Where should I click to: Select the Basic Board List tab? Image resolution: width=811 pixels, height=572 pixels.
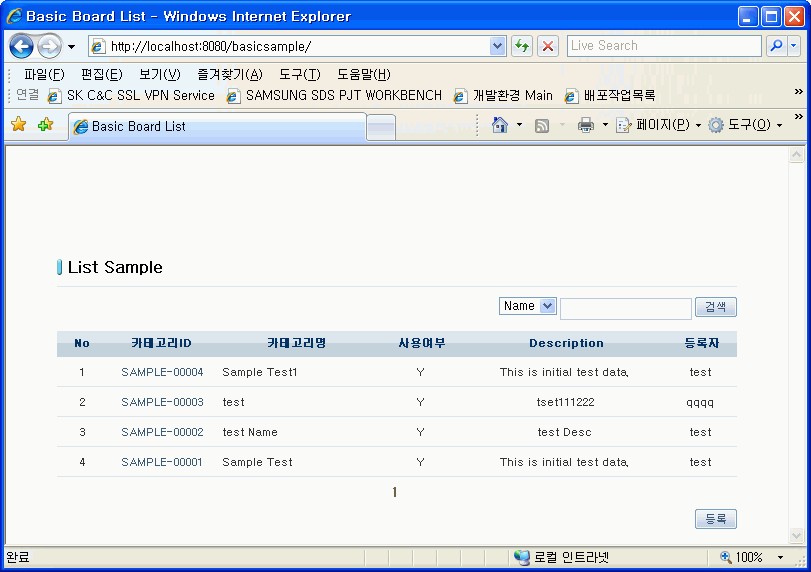[x=216, y=126]
